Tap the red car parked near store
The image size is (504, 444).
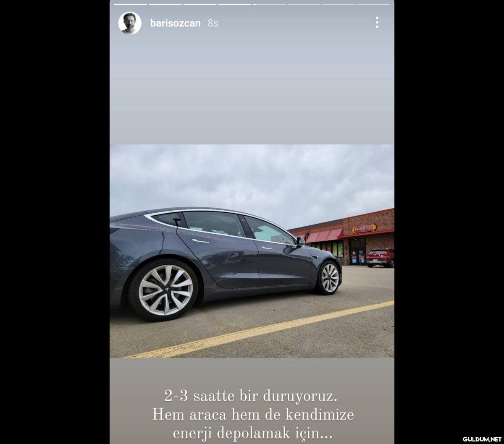380,258
